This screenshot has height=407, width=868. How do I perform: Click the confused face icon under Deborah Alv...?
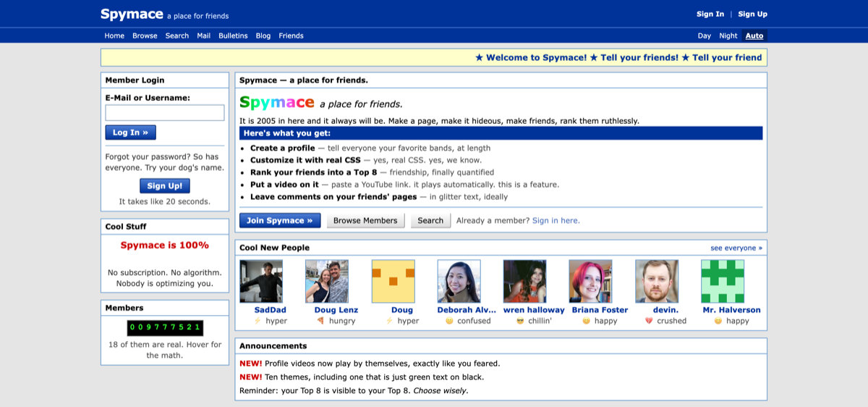449,321
